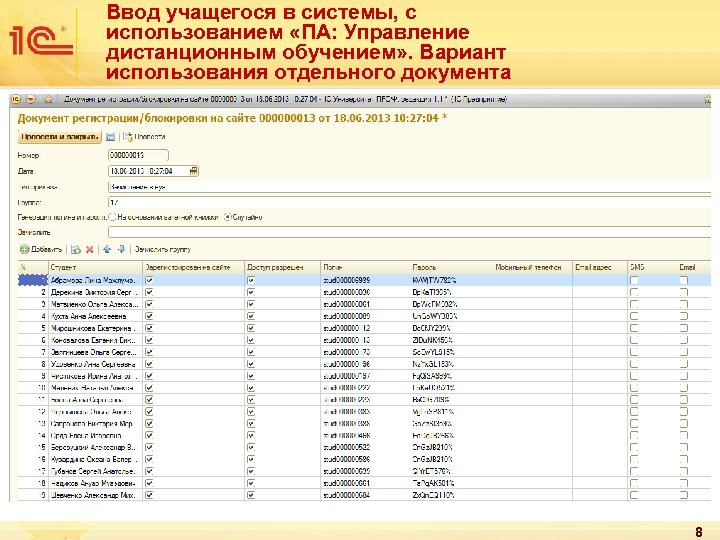Screen dimensions: 720x540
Task: Click row number 5 cell
Action: point(33,328)
